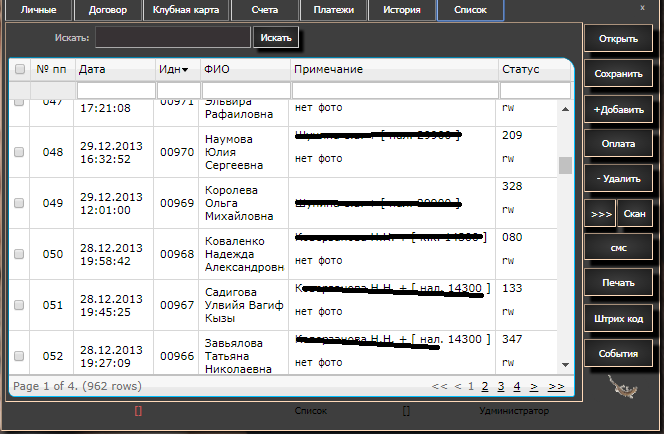Click the ФИО column header
This screenshot has width=664, height=434.
[217, 69]
